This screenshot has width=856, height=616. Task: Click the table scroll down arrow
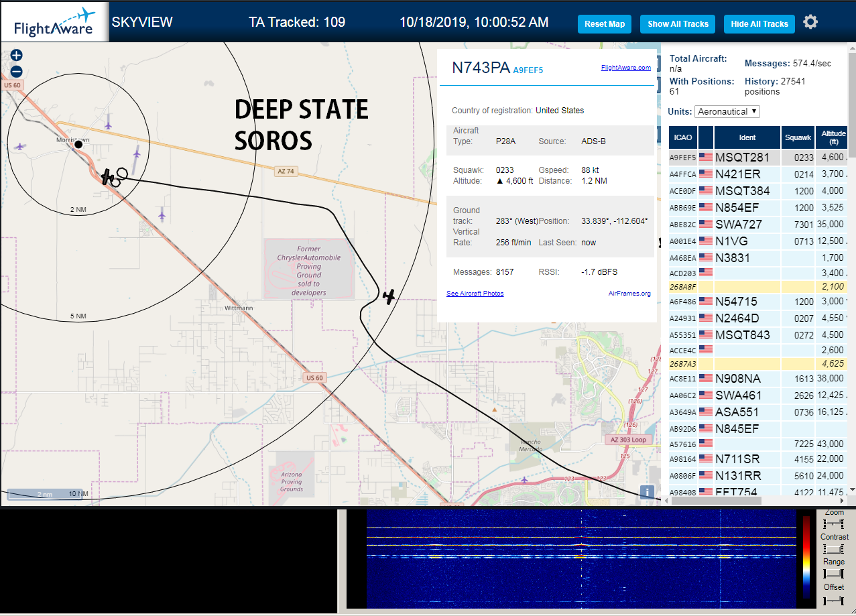pos(851,490)
